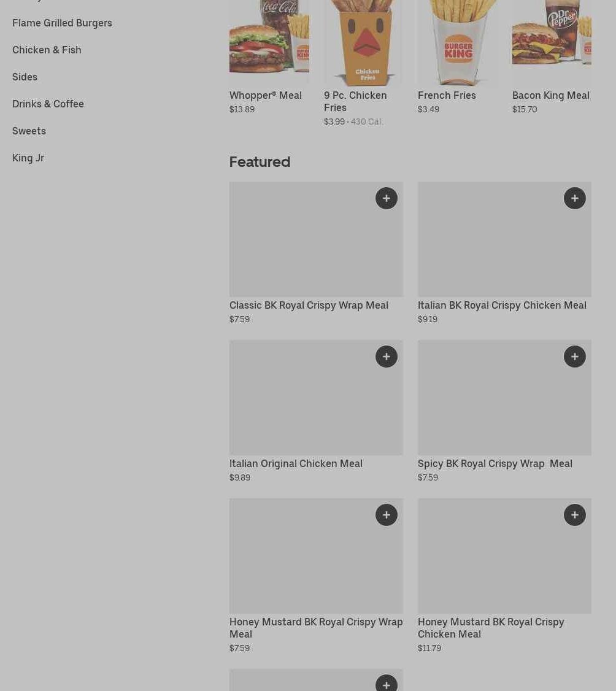This screenshot has width=616, height=691.
Task: Click the Italian Original Chicken Meal title
Action: click(x=296, y=463)
